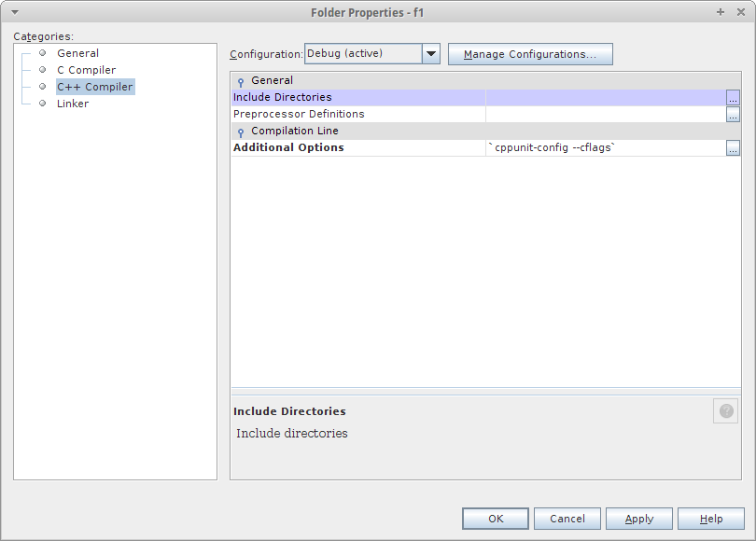The image size is (756, 541).
Task: Select the Additional Options row
Action: [485, 148]
